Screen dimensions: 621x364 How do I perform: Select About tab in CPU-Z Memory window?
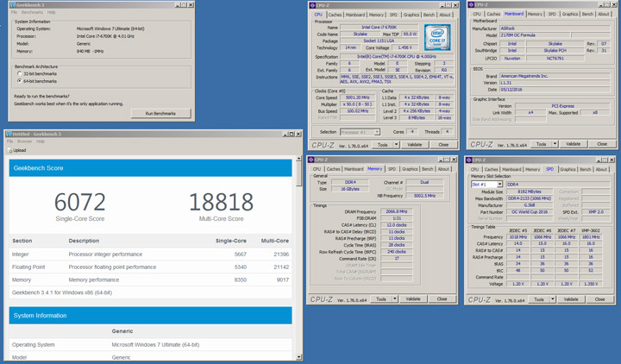pyautogui.click(x=443, y=169)
